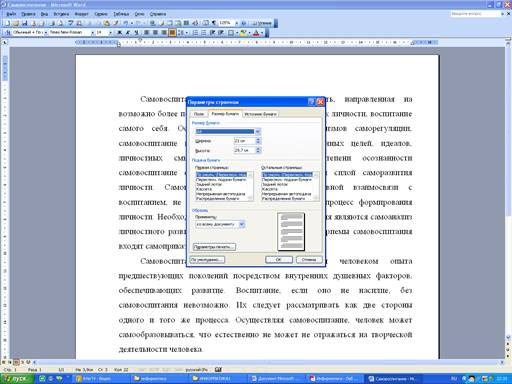The image size is (512, 384).
Task: Toggle Italic formatting
Action: 128,32
